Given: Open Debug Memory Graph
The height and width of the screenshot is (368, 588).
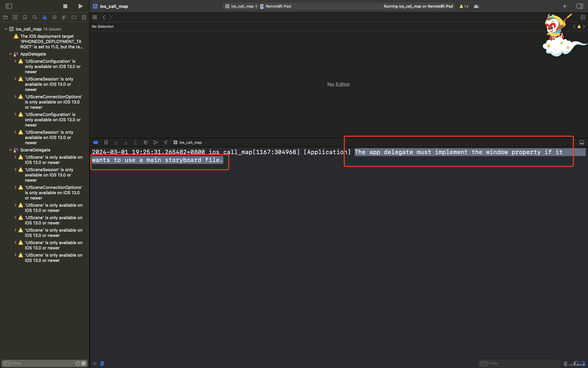Looking at the screenshot, I should 156,143.
